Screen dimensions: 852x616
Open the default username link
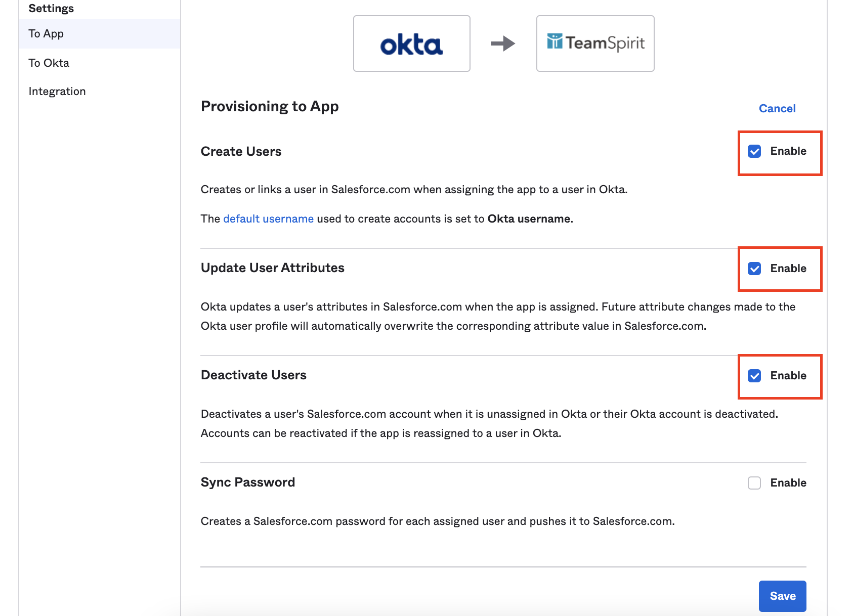click(268, 219)
